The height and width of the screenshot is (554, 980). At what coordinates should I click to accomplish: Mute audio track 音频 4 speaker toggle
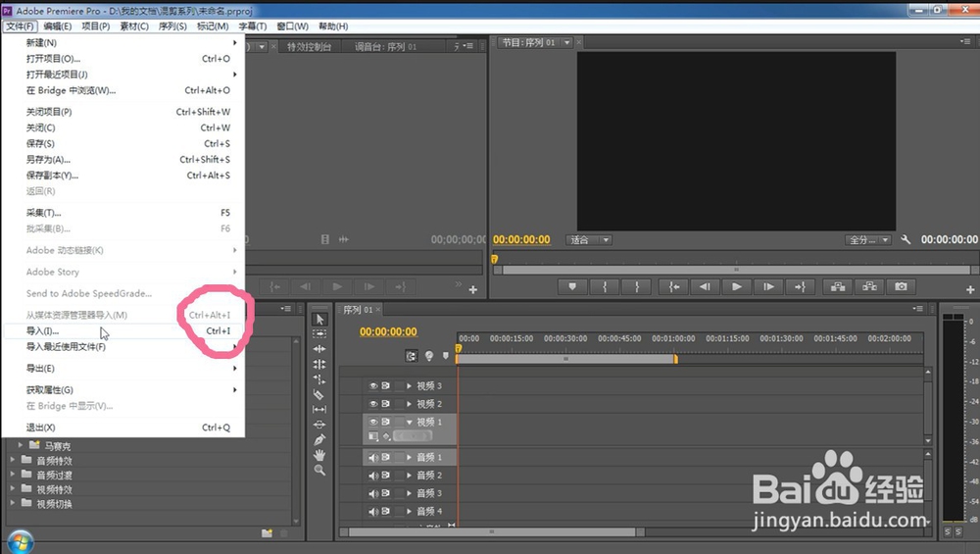coord(373,512)
